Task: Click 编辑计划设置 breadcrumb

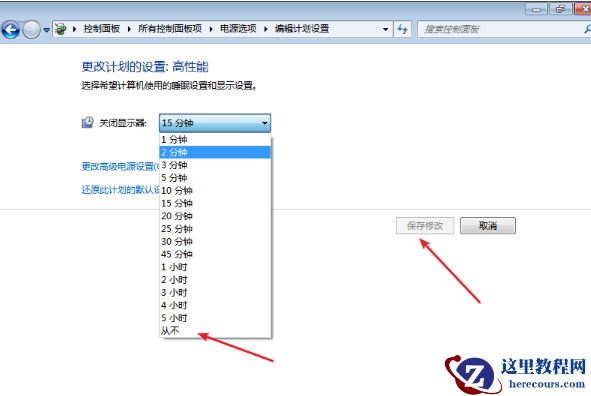Action: [x=302, y=29]
